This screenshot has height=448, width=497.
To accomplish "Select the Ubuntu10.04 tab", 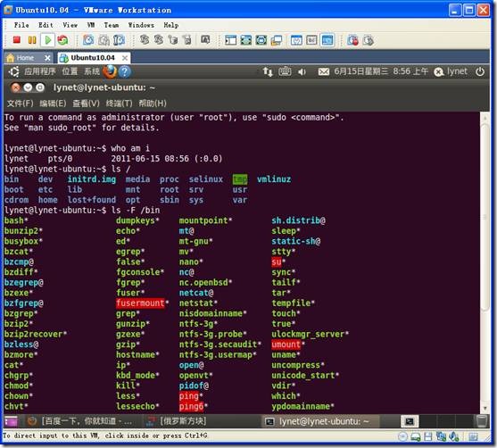I will tap(93, 58).
